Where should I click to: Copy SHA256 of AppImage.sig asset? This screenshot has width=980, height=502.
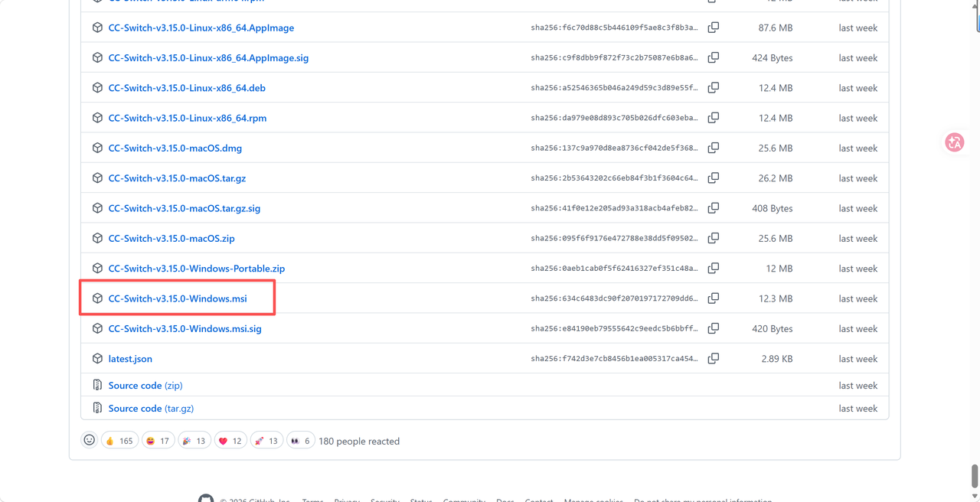point(713,57)
